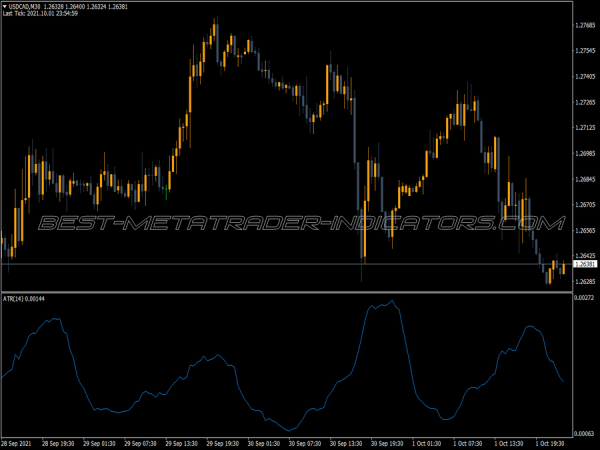This screenshot has height=450, width=600.
Task: Click the 30 Sep 07:30 time label
Action: [305, 444]
